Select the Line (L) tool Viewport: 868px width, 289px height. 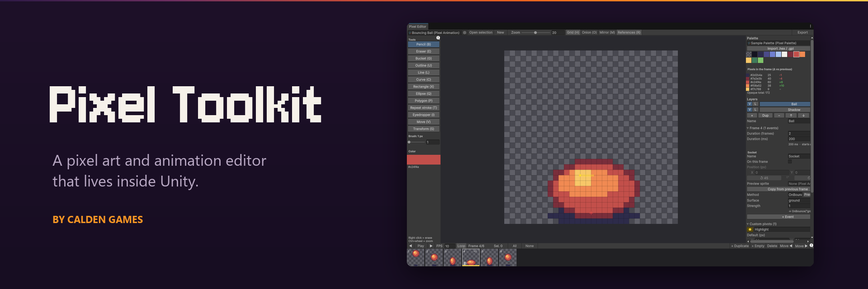pyautogui.click(x=424, y=72)
